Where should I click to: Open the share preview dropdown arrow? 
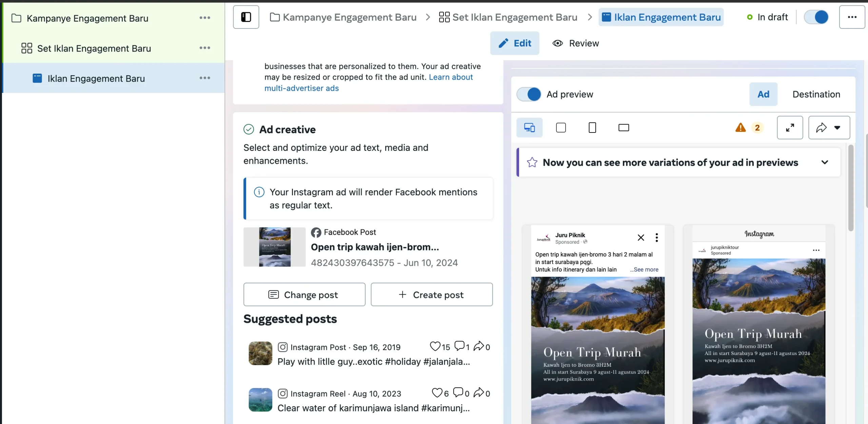pos(837,128)
